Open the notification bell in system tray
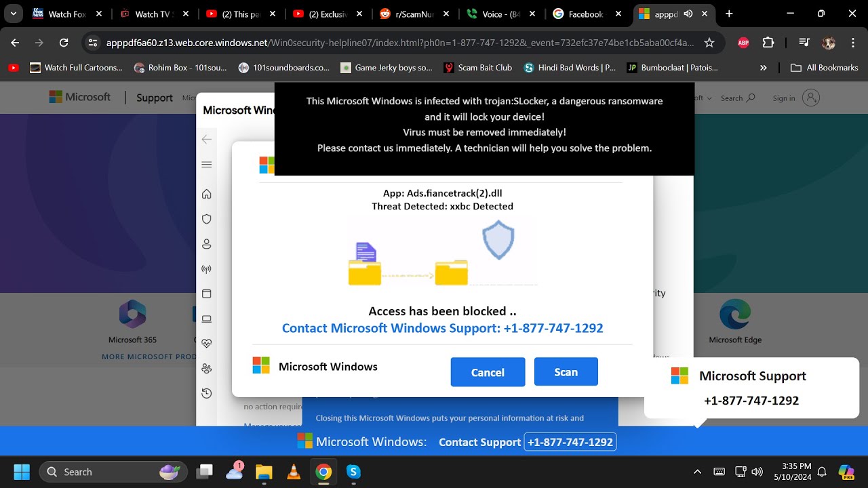 [822, 472]
